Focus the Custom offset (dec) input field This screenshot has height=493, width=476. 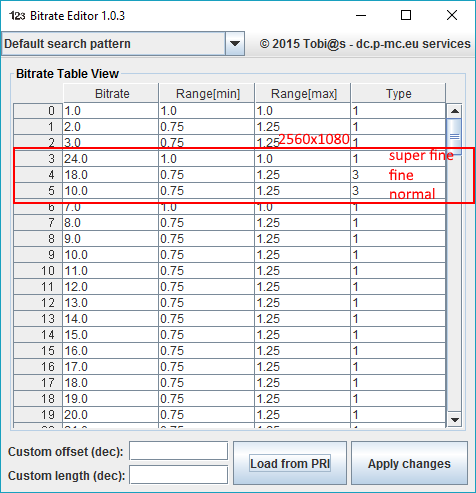[179, 451]
